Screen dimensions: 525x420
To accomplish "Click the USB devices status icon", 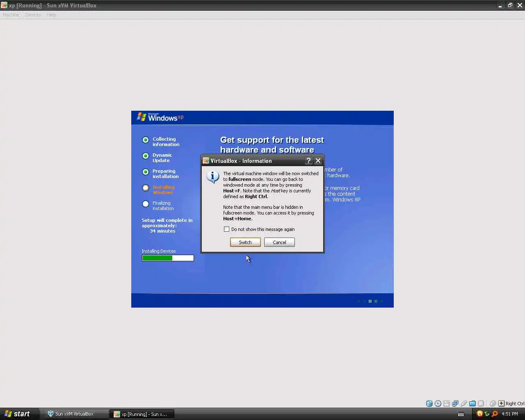I will point(464,404).
